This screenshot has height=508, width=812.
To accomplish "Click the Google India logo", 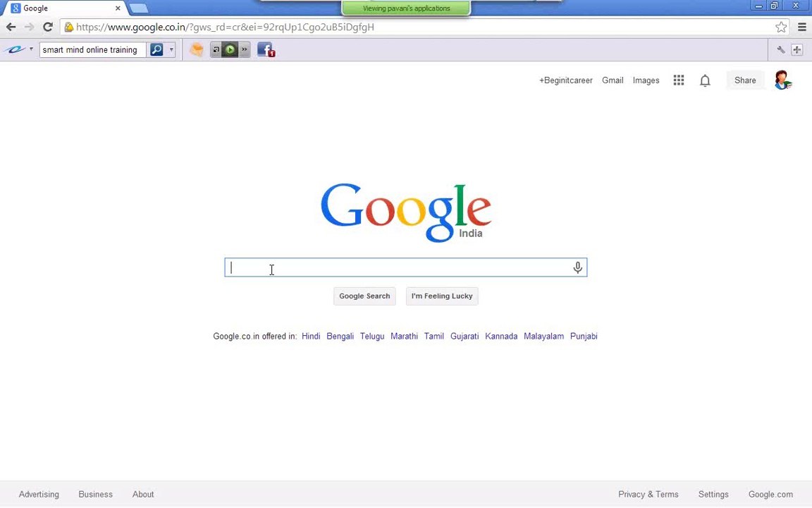I will pos(406,212).
